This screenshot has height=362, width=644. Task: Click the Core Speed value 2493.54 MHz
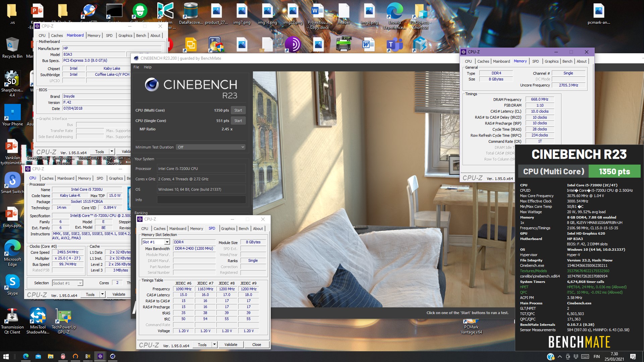tap(68, 252)
